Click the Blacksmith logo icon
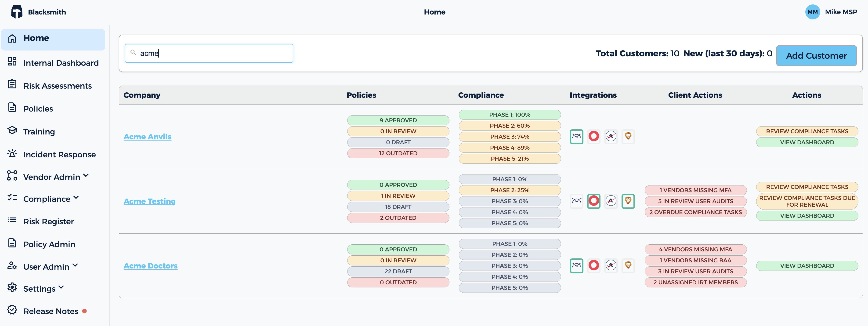The height and width of the screenshot is (326, 868). point(17,12)
